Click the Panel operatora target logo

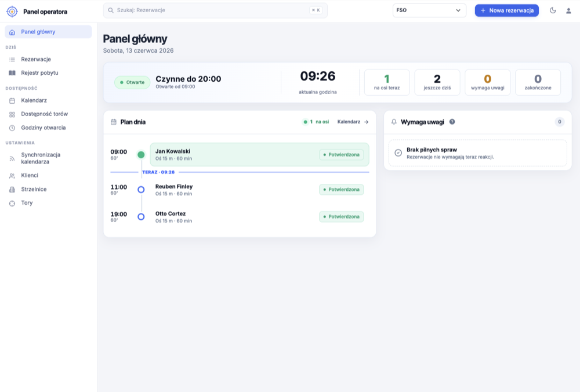point(12,12)
